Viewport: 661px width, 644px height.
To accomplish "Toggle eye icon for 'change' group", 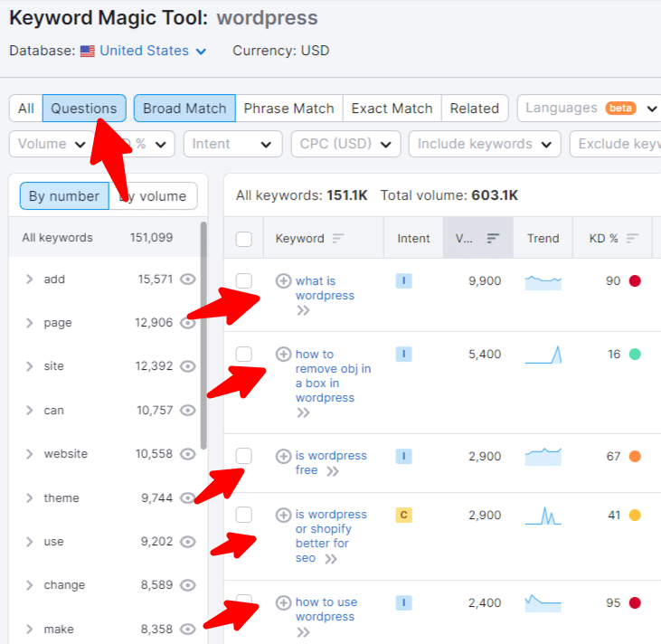I will 187,585.
